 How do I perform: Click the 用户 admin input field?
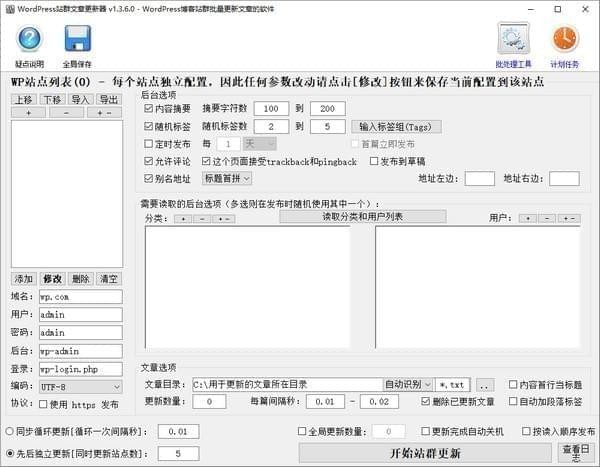pos(81,315)
